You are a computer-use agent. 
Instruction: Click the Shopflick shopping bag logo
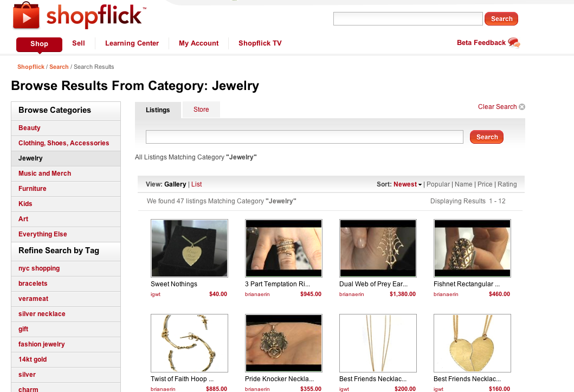pyautogui.click(x=26, y=15)
